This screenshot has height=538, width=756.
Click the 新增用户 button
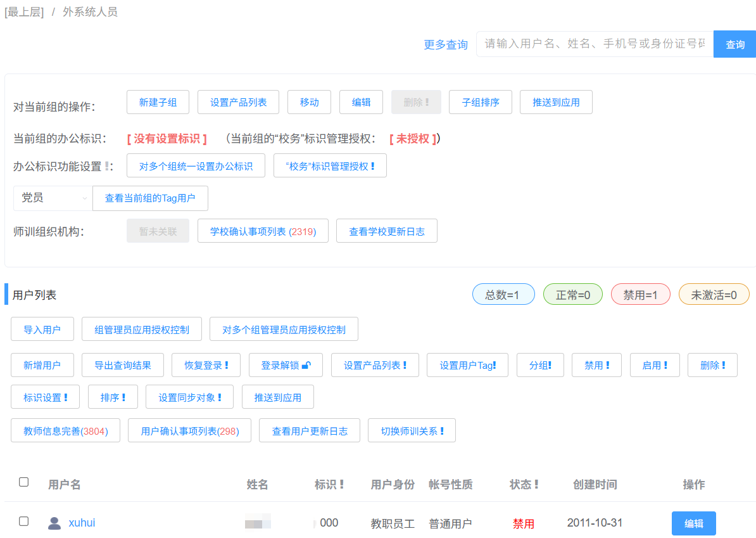[42, 365]
